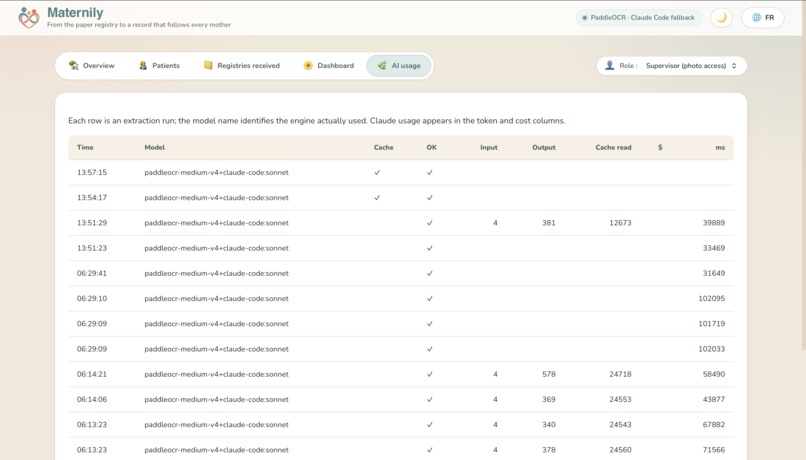This screenshot has height=460, width=806.
Task: Click the ms value 101719
Action: pyautogui.click(x=711, y=324)
